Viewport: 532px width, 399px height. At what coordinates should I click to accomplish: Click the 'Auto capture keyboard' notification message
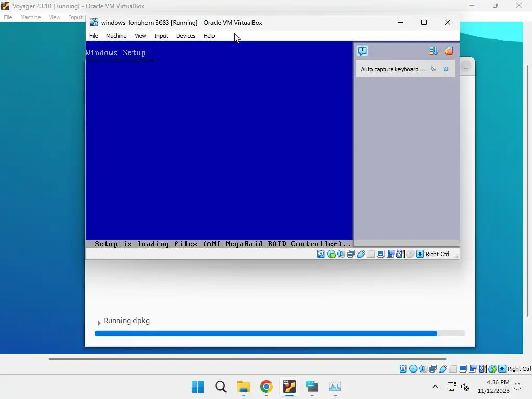click(393, 69)
